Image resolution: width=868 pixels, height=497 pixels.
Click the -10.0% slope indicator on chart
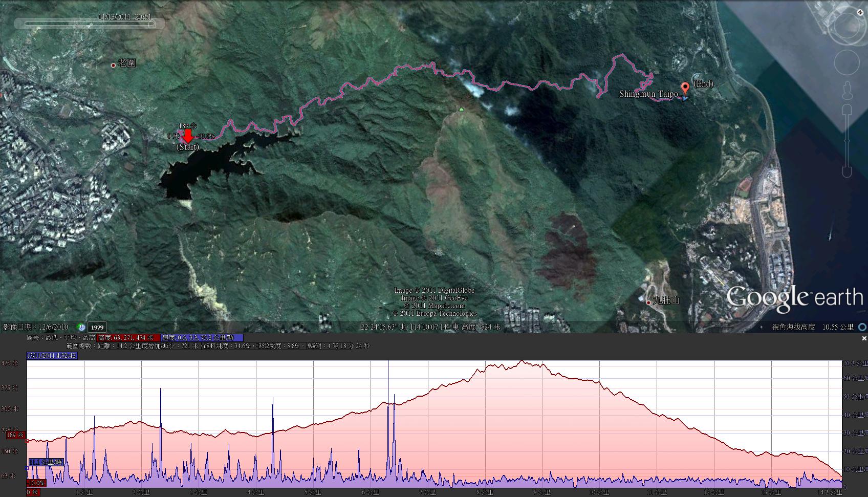[x=36, y=483]
